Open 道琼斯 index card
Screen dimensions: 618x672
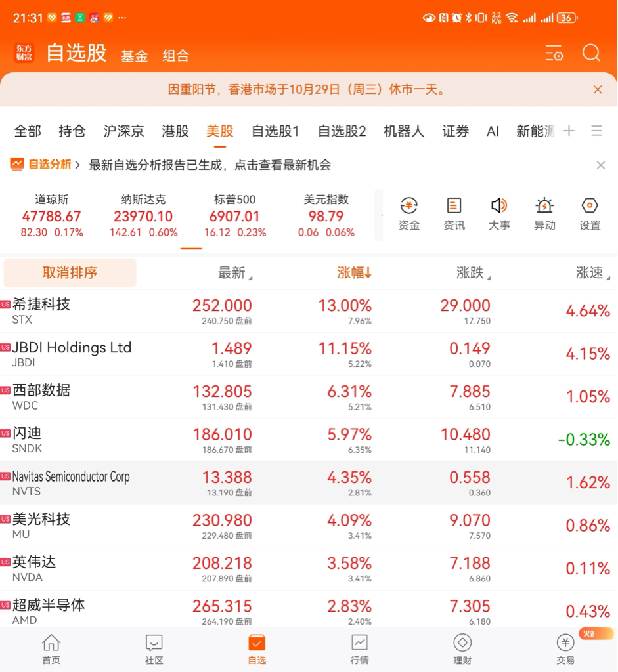[51, 215]
